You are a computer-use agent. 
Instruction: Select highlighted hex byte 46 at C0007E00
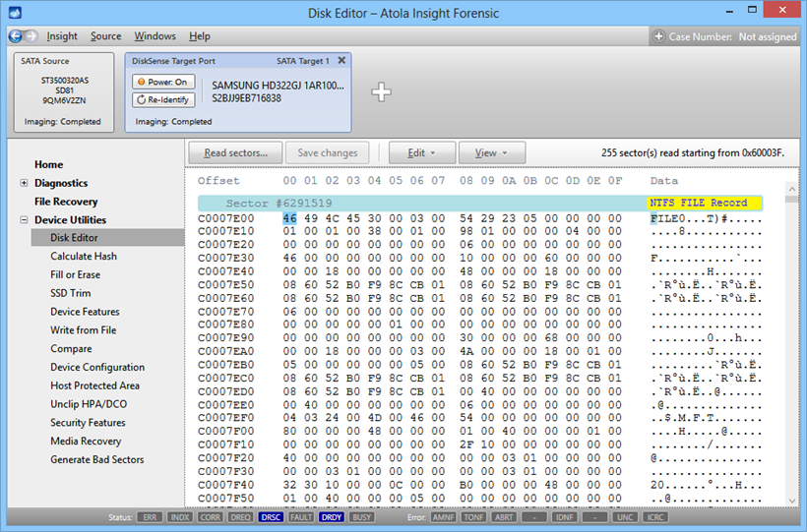(x=289, y=218)
